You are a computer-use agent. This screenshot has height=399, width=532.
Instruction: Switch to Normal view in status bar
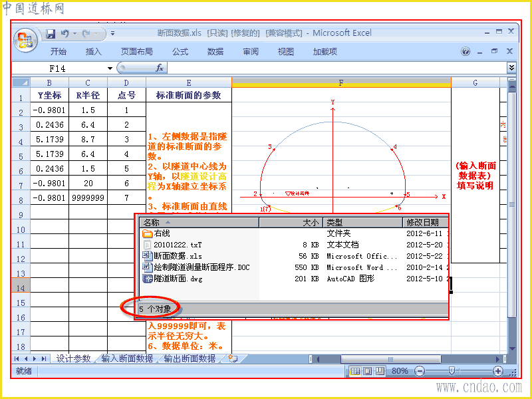click(x=355, y=371)
